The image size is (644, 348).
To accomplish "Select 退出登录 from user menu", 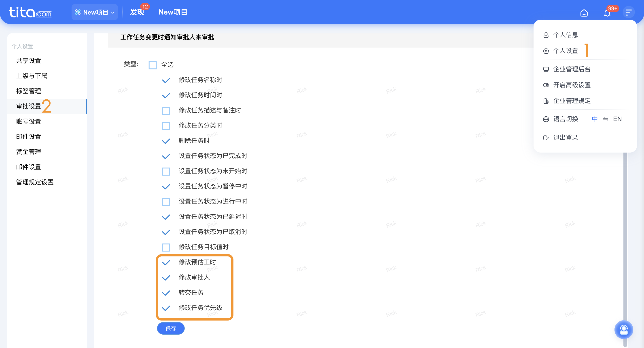I will (566, 138).
